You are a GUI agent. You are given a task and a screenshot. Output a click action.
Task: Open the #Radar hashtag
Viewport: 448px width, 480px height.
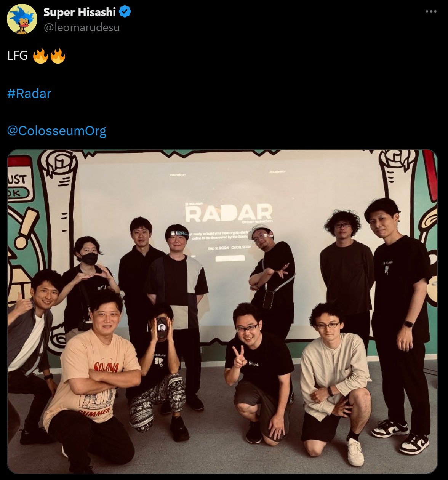tap(29, 93)
